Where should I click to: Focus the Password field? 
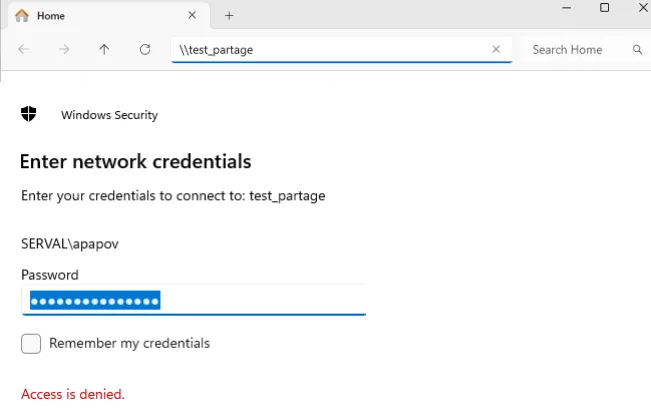pyautogui.click(x=194, y=300)
